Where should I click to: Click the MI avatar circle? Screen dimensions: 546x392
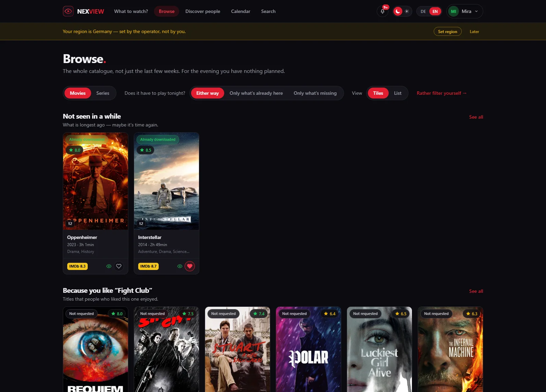(x=454, y=11)
